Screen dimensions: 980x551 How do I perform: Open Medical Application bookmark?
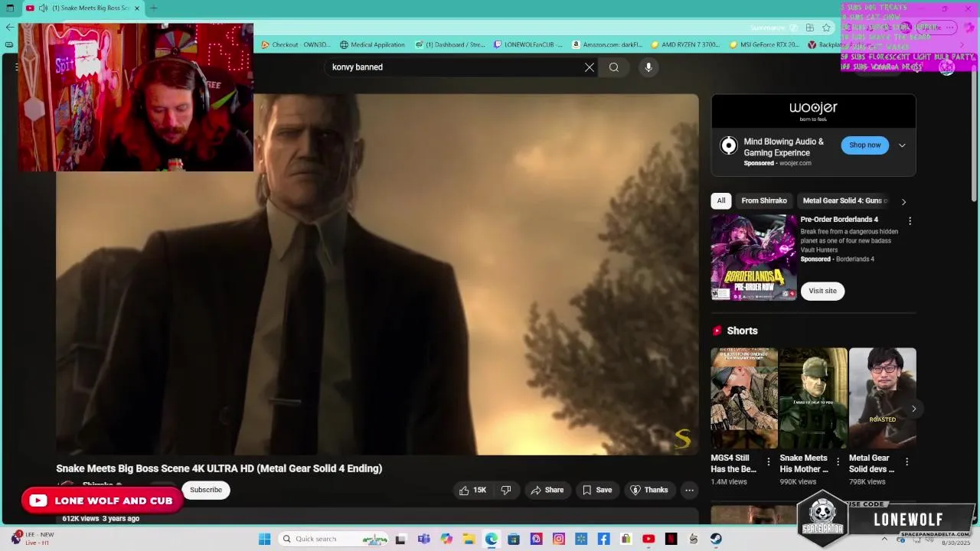pyautogui.click(x=372, y=44)
